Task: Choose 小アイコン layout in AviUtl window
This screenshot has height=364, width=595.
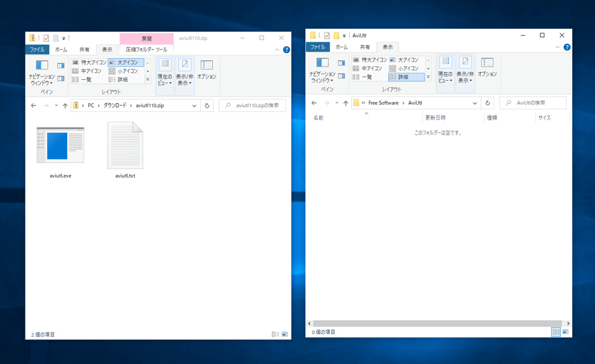Action: pyautogui.click(x=407, y=68)
